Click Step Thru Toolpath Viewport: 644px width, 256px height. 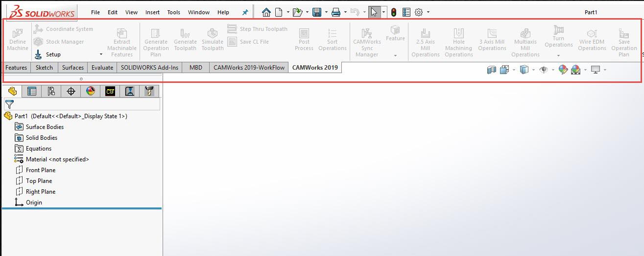click(x=258, y=29)
